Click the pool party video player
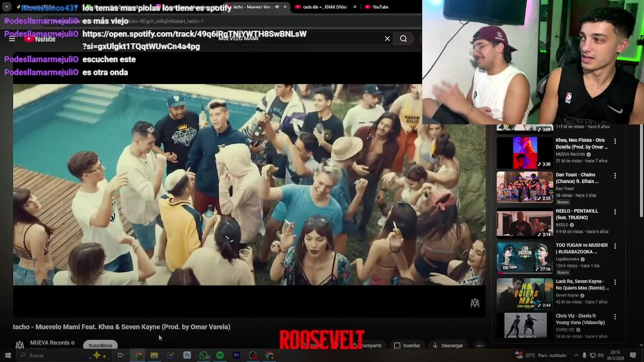The width and height of the screenshot is (644, 362). (249, 185)
